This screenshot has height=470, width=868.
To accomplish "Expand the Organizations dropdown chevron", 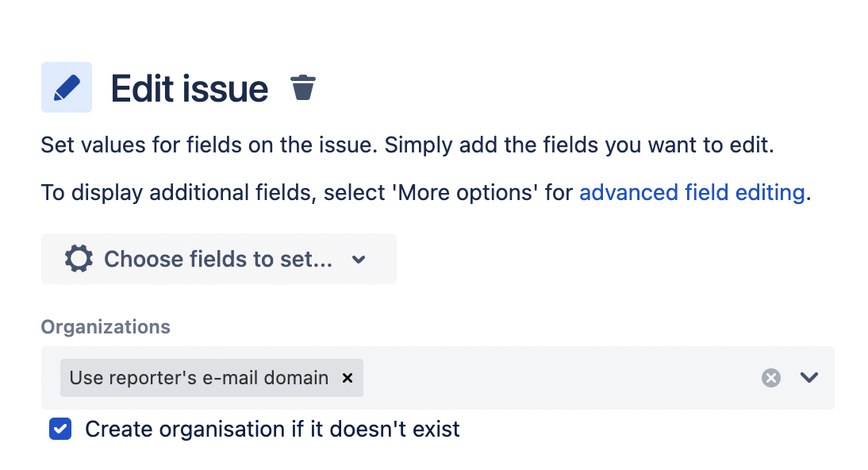I will click(808, 377).
